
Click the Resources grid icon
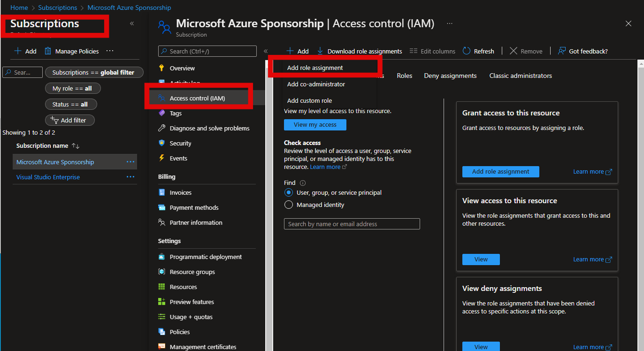[161, 287]
